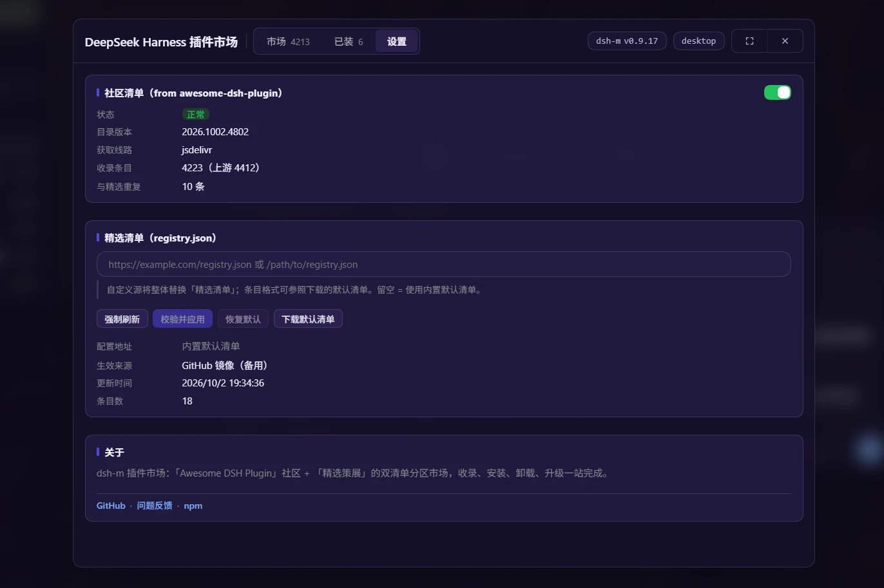This screenshot has width=884, height=588.
Task: Click the fullscreen expand icon
Action: coord(749,41)
